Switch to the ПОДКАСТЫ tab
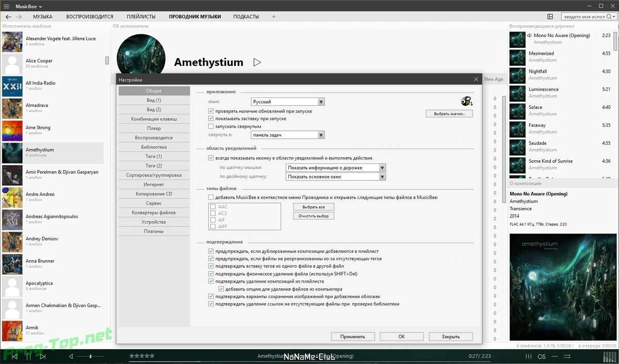 (246, 16)
